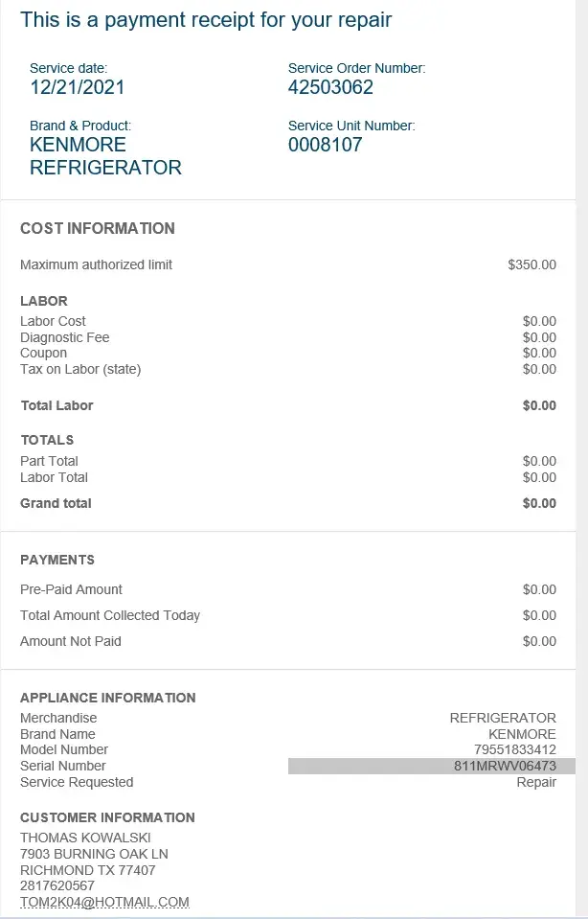The image size is (588, 919).
Task: Click the payment receipt title heading
Action: pyautogui.click(x=206, y=19)
